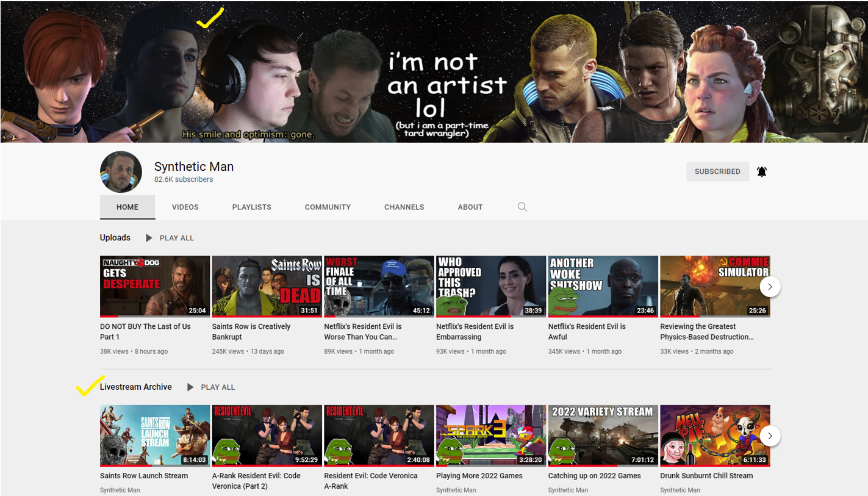
Task: Click the Synthetic Man channel name
Action: tap(194, 167)
